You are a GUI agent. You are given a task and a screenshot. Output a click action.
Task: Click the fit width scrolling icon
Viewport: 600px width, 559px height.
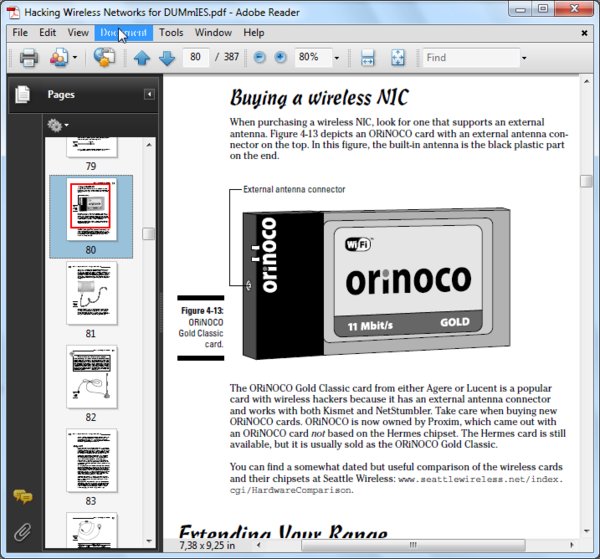coord(367,58)
